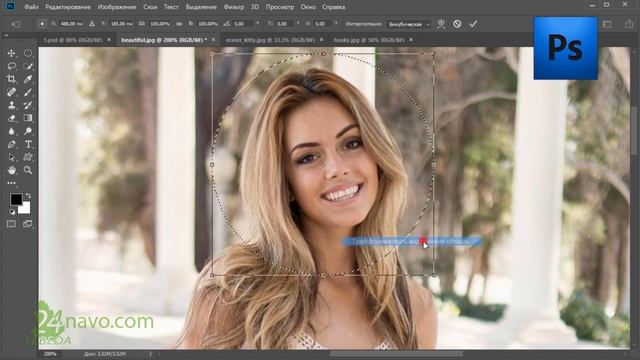This screenshot has height=360, width=640.
Task: Select the Quick Selection tool
Action: click(x=28, y=66)
